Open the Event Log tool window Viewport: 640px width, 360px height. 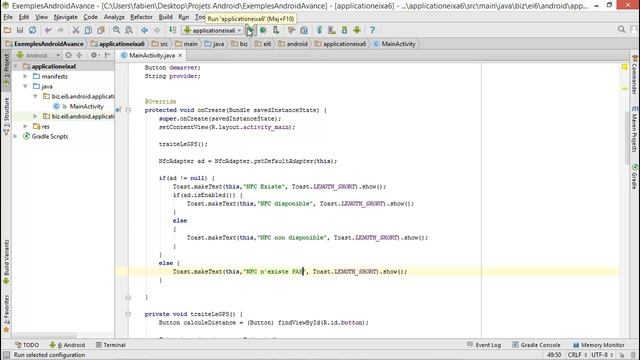(x=484, y=345)
